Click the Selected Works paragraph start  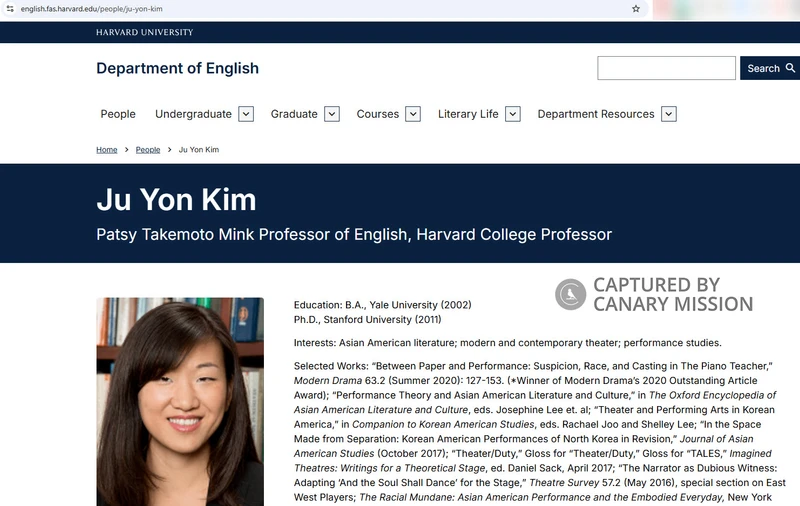point(331,366)
